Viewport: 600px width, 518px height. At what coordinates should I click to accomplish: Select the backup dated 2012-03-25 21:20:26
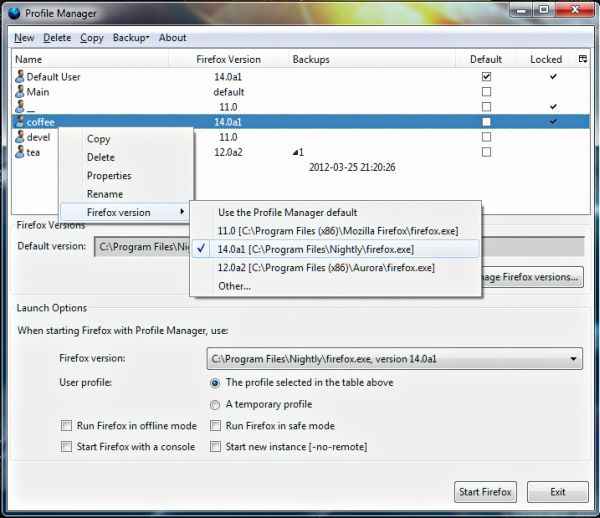pyautogui.click(x=352, y=167)
